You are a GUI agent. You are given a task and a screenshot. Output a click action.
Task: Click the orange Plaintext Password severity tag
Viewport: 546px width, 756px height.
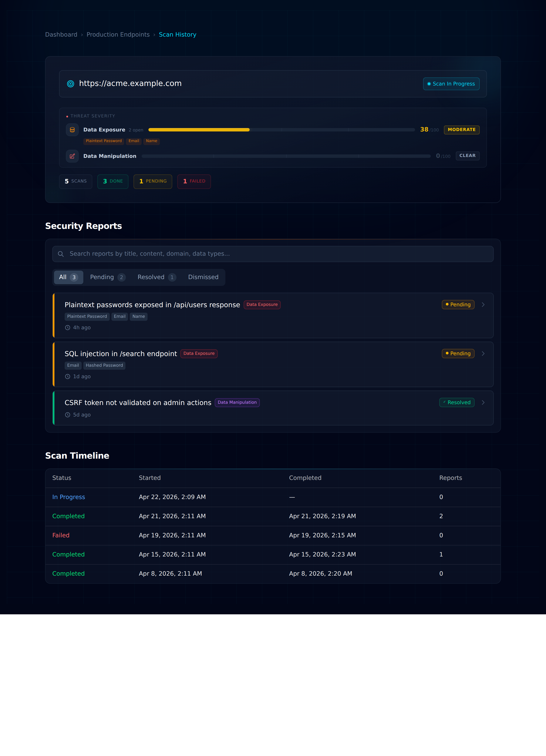point(104,141)
